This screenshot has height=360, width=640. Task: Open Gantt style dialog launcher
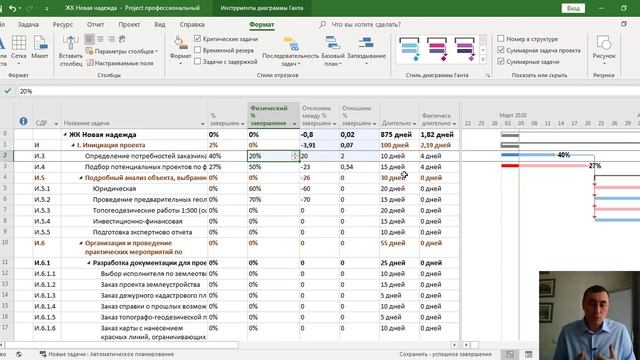[x=488, y=76]
